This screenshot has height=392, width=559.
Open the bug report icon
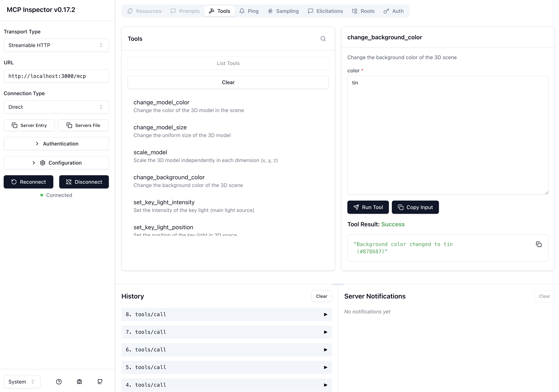click(79, 382)
